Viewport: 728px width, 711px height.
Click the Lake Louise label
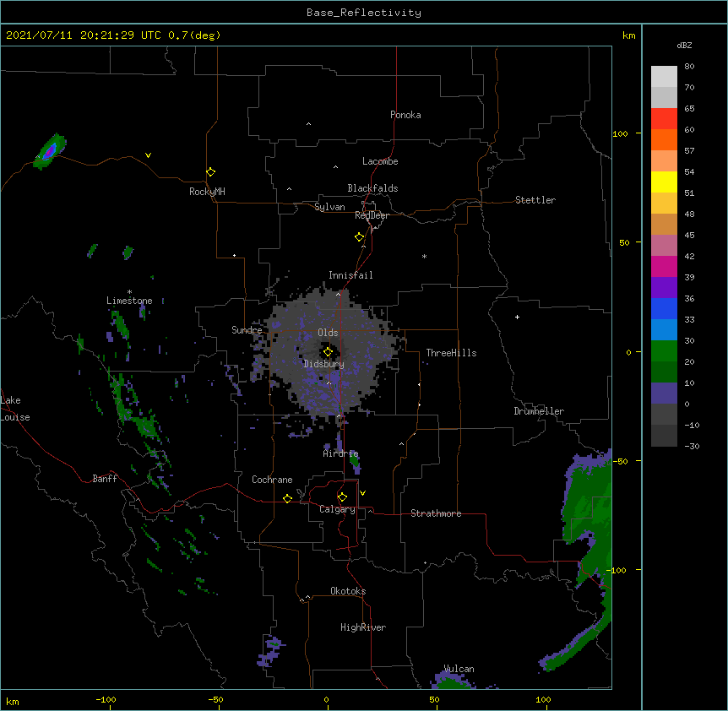(15, 409)
